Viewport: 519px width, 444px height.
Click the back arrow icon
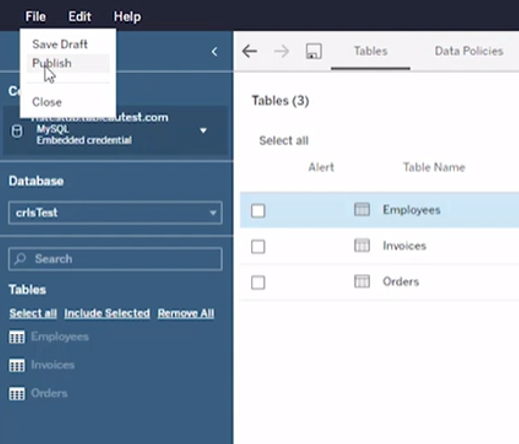249,51
